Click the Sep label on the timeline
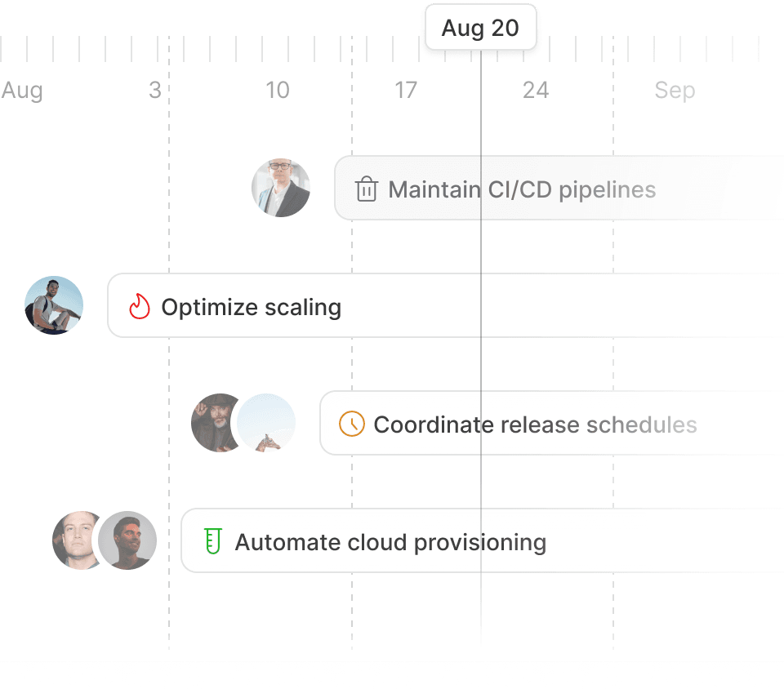The width and height of the screenshot is (784, 689). (x=675, y=91)
